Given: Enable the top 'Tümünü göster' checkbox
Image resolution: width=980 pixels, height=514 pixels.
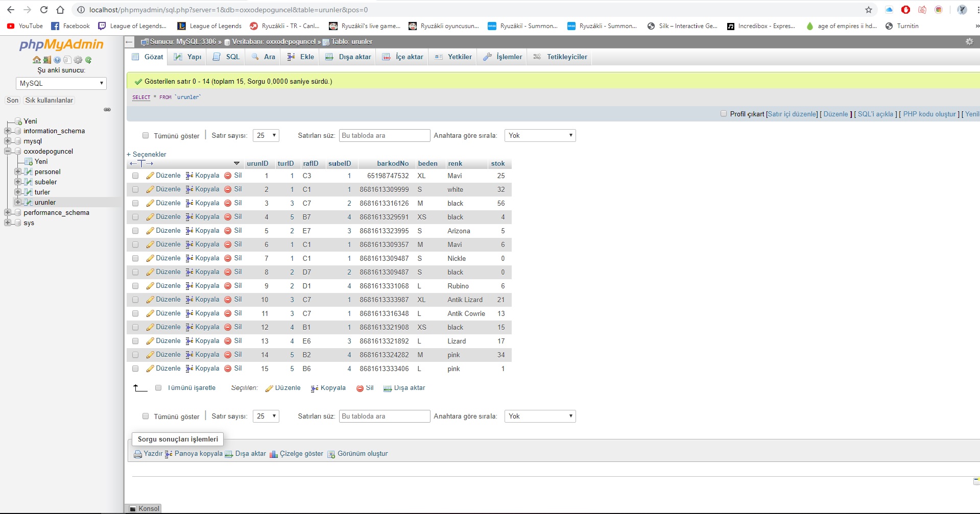Looking at the screenshot, I should coord(146,136).
